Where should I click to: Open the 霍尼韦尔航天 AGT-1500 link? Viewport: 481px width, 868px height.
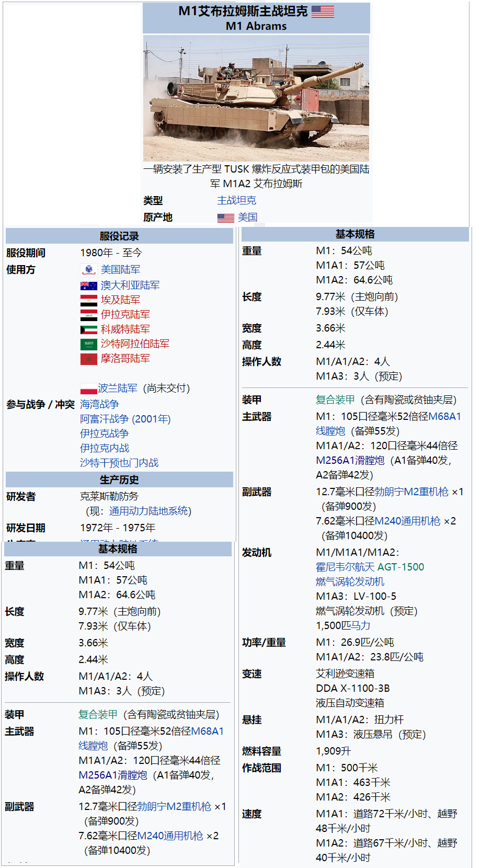tap(370, 567)
